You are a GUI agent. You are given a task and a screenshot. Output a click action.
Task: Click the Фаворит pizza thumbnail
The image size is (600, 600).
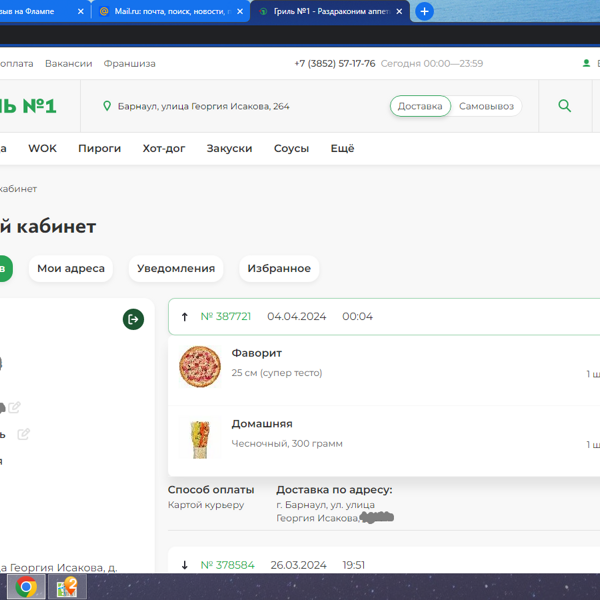(200, 367)
